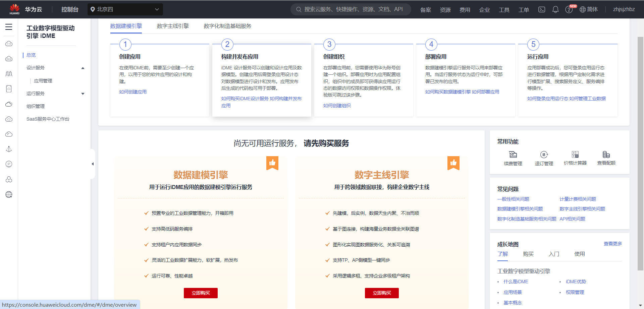Open the notifications bell
This screenshot has width=644, height=309.
point(555,9)
